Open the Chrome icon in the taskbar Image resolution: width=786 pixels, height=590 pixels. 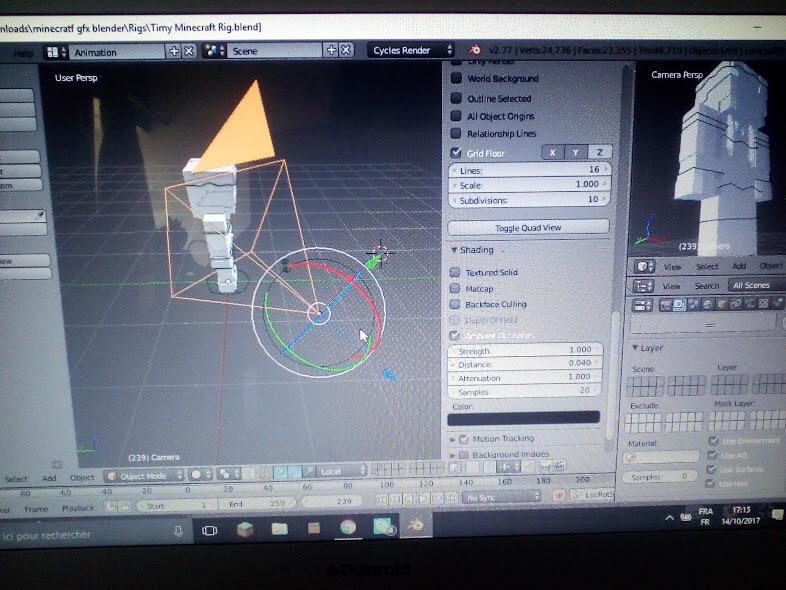(x=348, y=527)
